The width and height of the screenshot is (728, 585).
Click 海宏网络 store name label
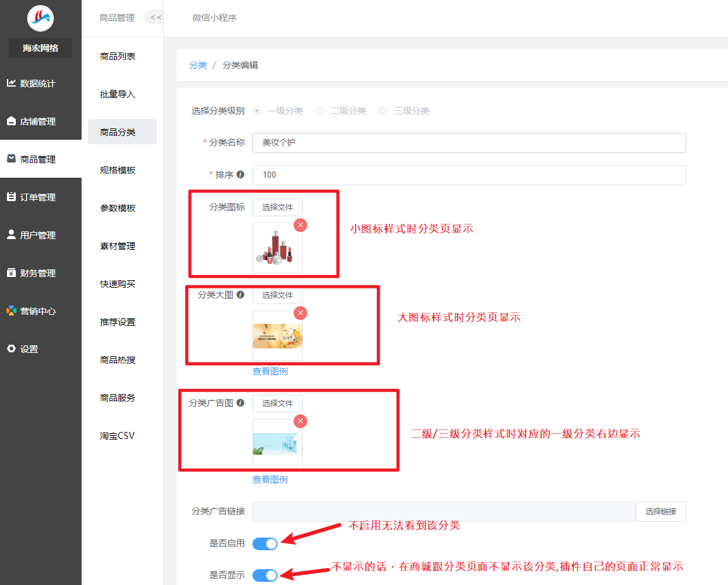click(x=40, y=48)
